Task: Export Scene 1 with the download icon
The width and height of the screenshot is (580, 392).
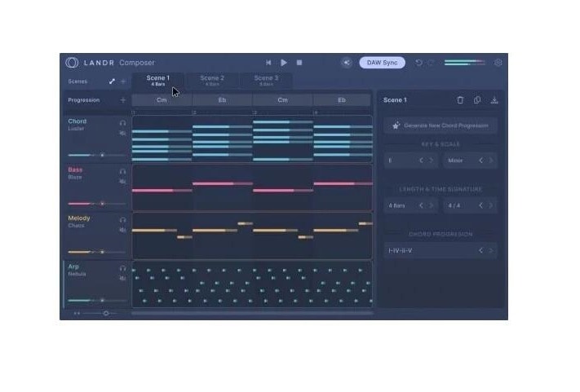Action: 494,100
